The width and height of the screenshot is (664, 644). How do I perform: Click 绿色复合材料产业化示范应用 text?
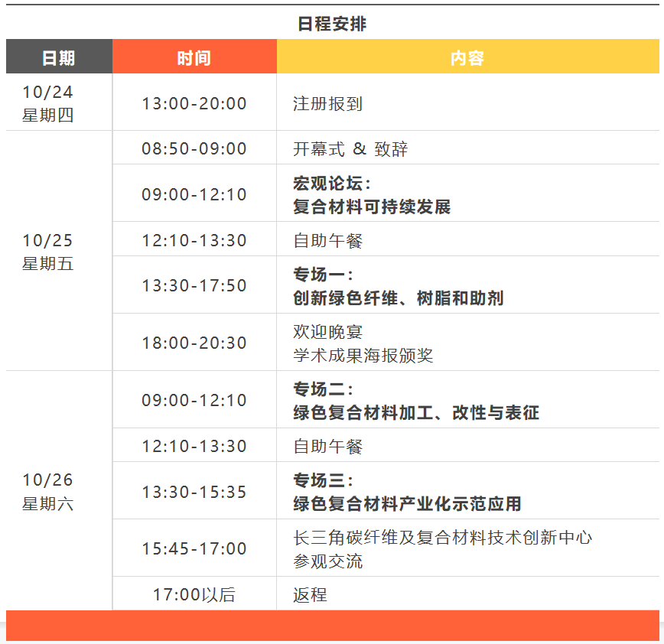click(407, 504)
